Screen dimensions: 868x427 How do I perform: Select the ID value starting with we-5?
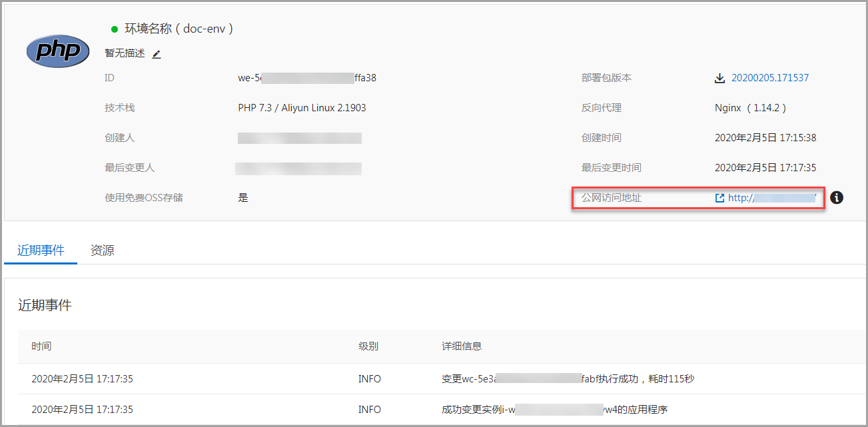pos(307,78)
